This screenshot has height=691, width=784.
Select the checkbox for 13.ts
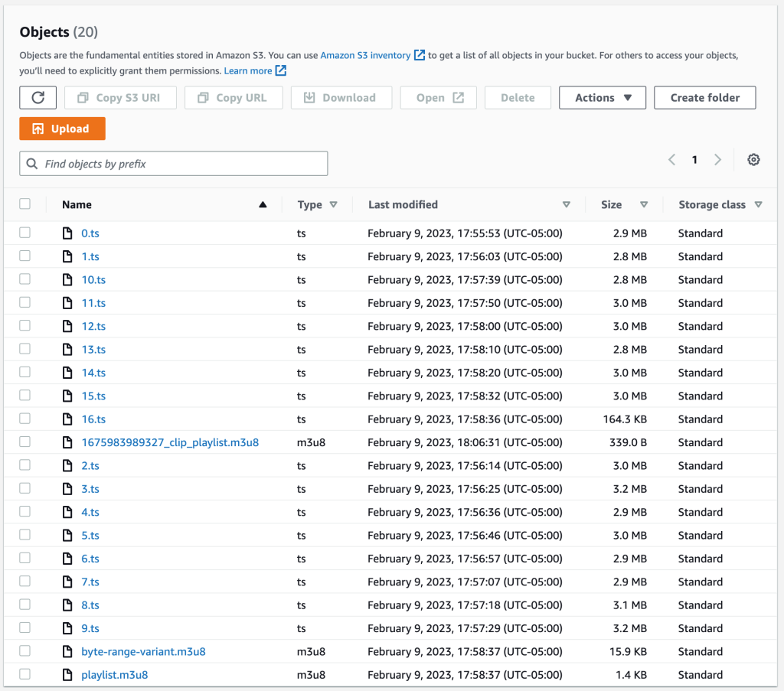click(25, 349)
